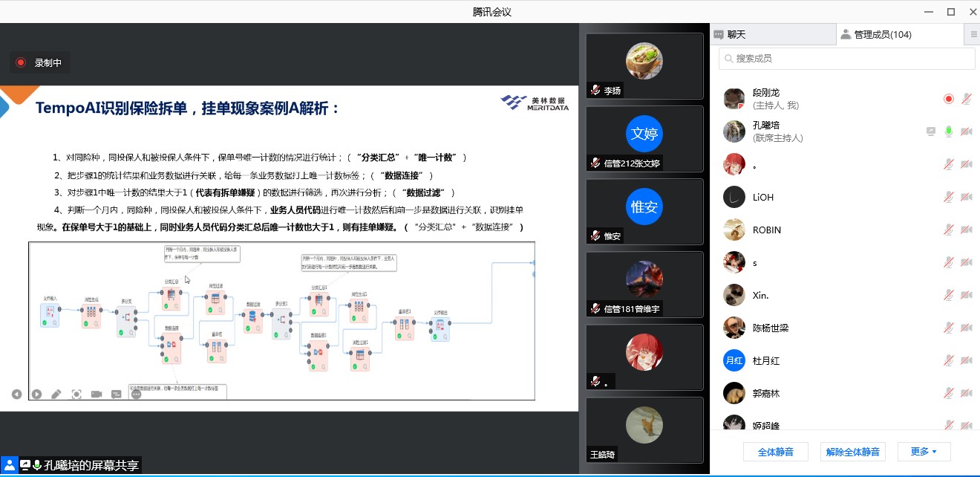Click the recording indicator icon next to 段刚龙
980x477 pixels.
[948, 99]
